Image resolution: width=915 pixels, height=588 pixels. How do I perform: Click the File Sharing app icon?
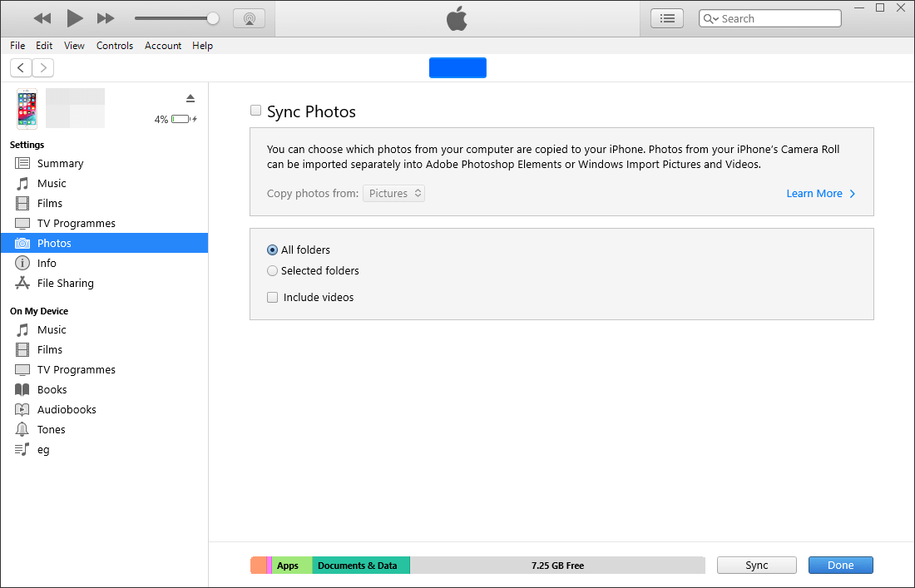click(x=22, y=283)
